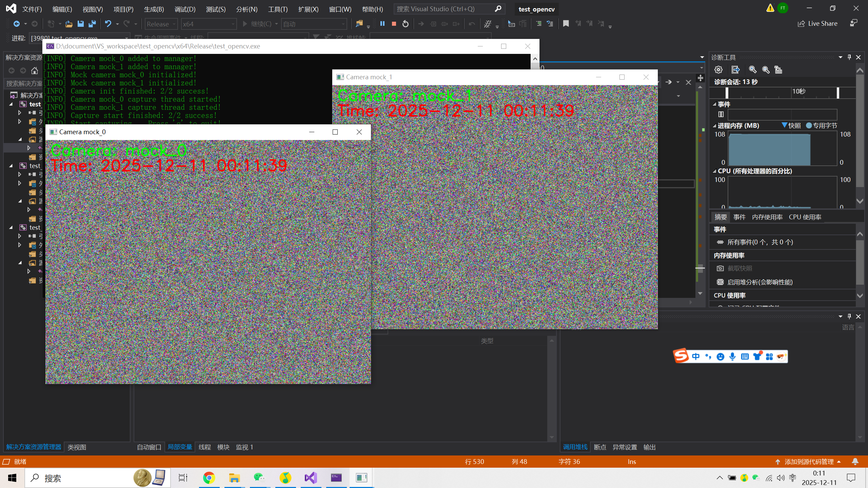Switch to the 内存使用率 tab

coord(767,217)
